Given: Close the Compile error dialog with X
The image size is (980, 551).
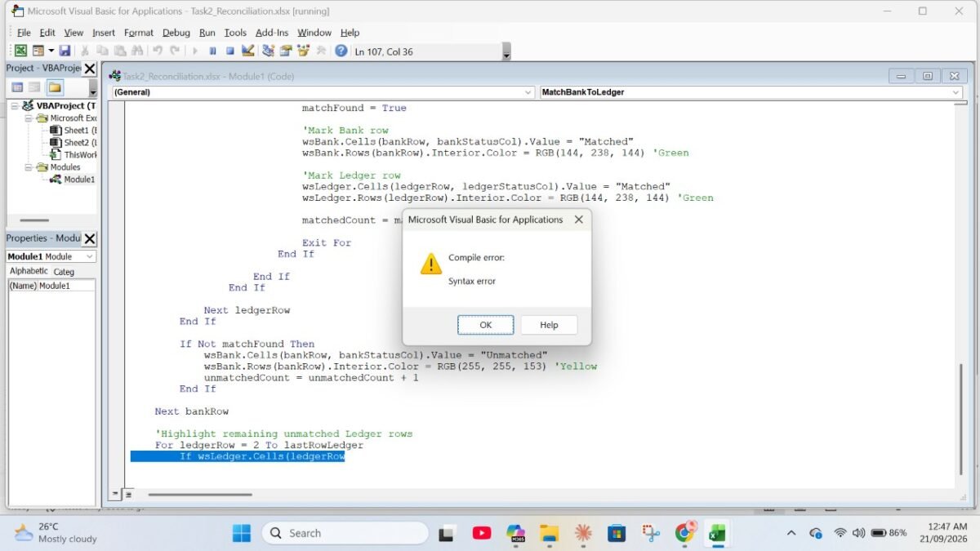Looking at the screenshot, I should pos(578,220).
